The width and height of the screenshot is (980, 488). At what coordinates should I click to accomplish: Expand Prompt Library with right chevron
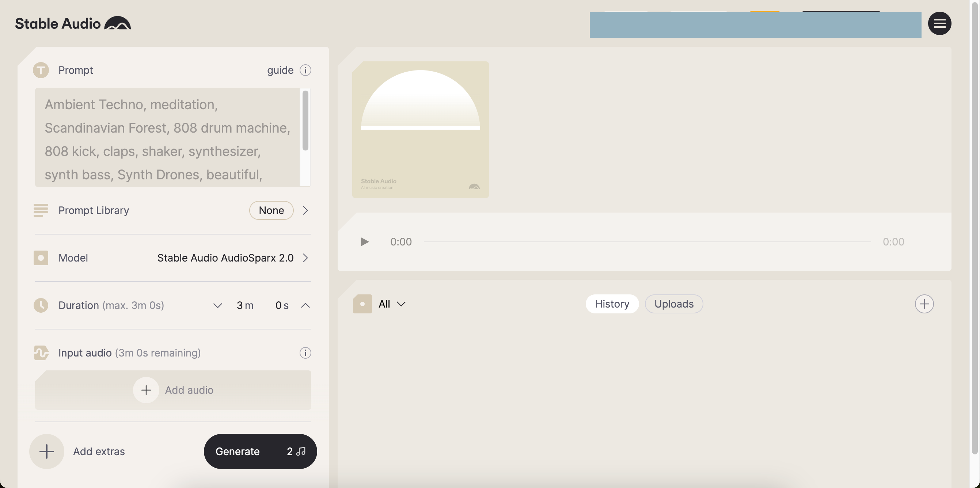tap(305, 210)
